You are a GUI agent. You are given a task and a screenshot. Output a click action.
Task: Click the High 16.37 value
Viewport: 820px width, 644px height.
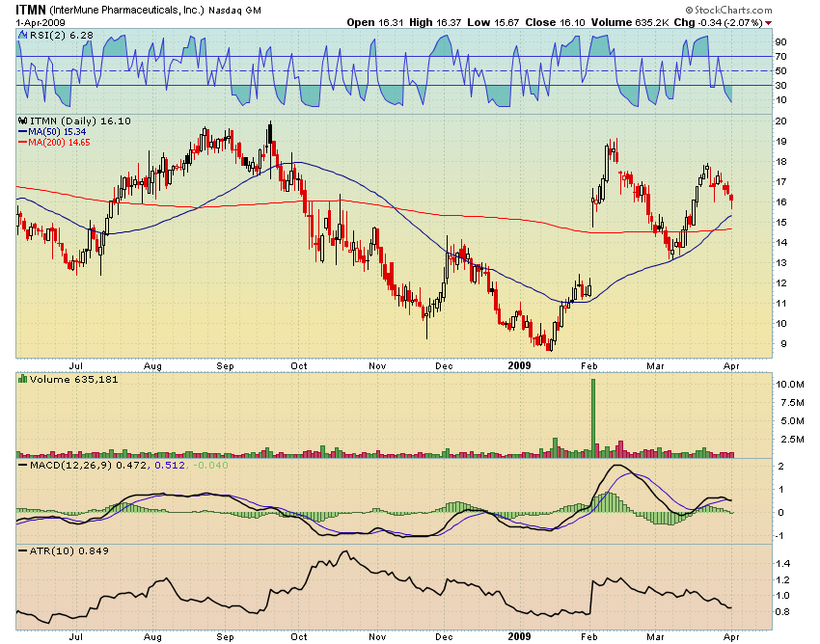point(435,22)
